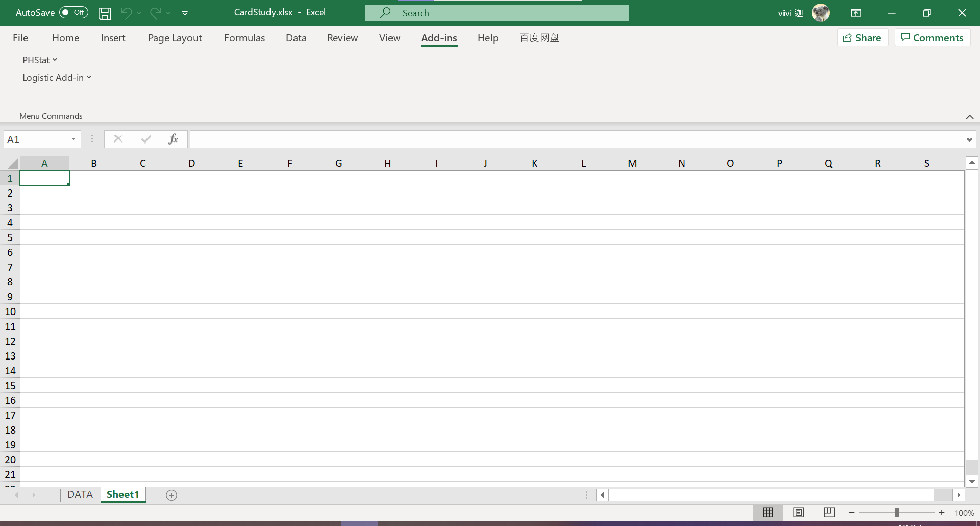The height and width of the screenshot is (526, 980).
Task: Open the Undo history dropdown arrow
Action: (139, 13)
